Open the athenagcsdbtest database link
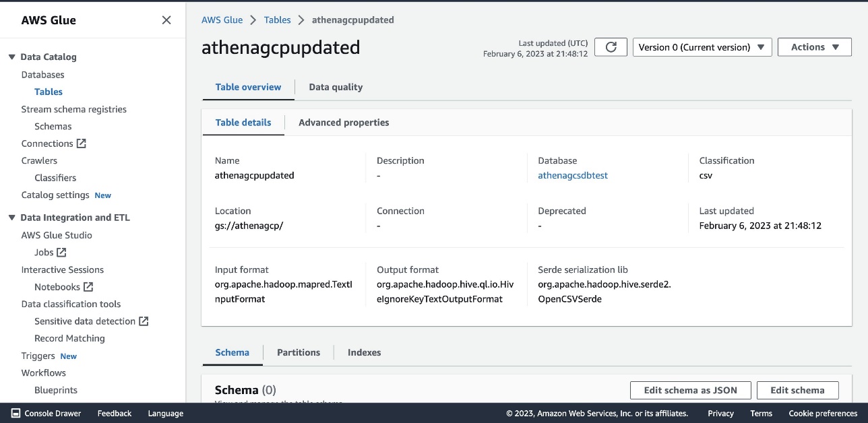The image size is (868, 423). click(573, 175)
